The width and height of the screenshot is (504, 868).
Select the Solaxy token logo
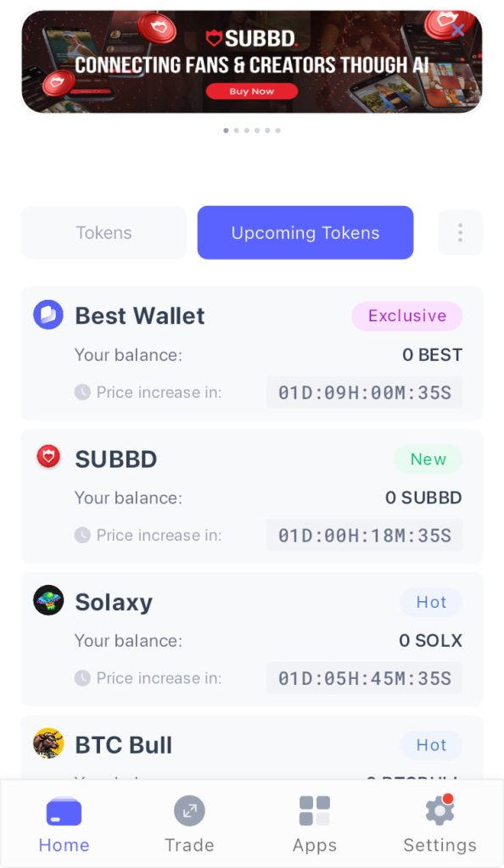click(48, 600)
